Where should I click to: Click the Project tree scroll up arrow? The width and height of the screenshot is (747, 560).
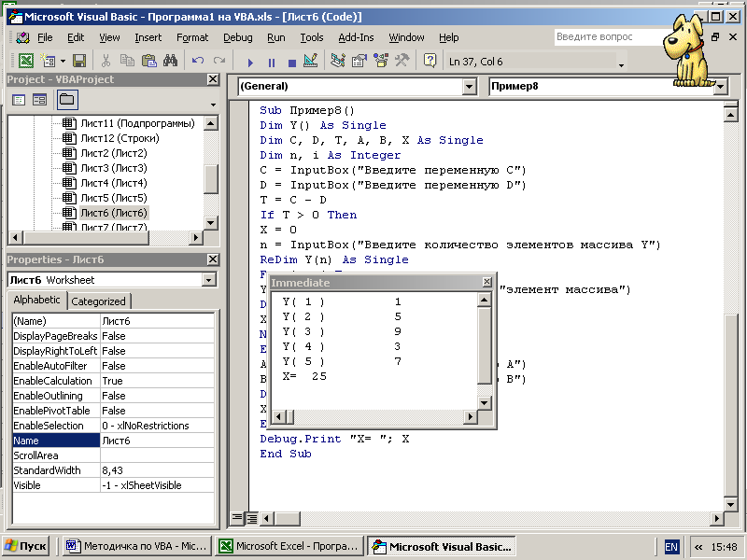pos(211,123)
